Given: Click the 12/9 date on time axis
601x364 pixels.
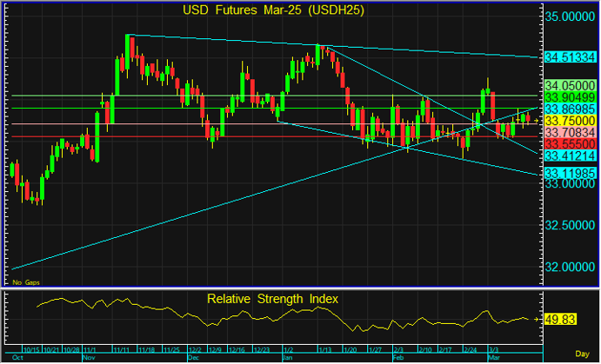Looking at the screenshot, I should click(215, 350).
